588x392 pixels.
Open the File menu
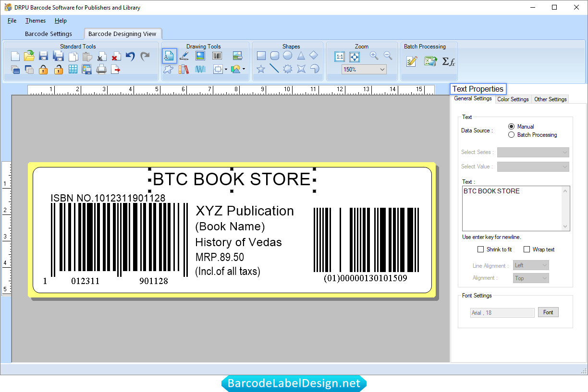(x=12, y=21)
